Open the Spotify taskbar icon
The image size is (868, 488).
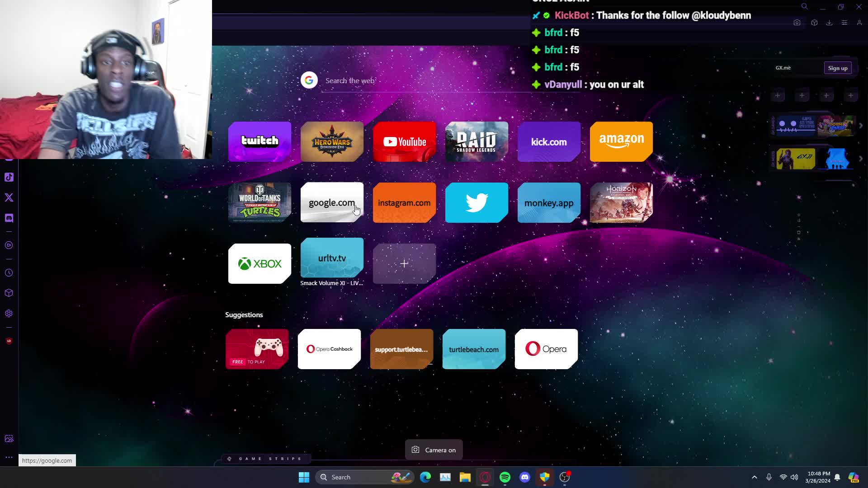tap(505, 477)
